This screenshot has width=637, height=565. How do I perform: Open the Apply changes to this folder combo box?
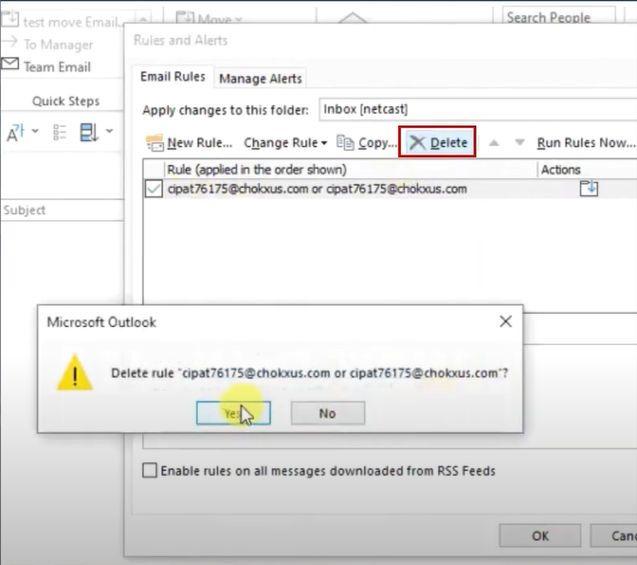(x=478, y=109)
